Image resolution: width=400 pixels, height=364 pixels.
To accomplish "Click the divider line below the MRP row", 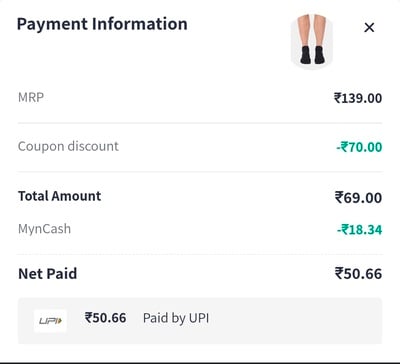I will 200,123.
